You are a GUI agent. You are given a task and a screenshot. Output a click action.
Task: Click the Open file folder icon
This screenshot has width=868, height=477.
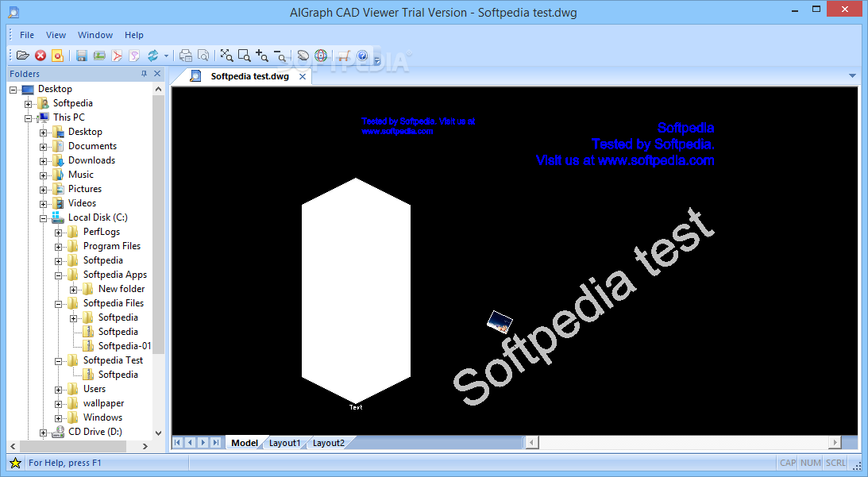pos(23,56)
